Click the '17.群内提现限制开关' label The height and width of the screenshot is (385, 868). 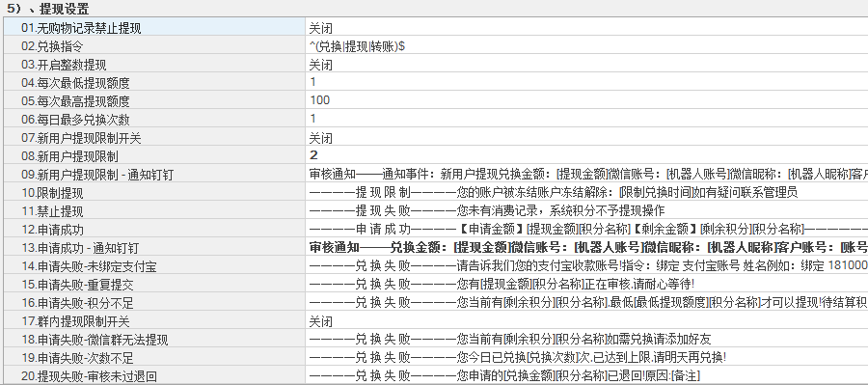tap(75, 321)
